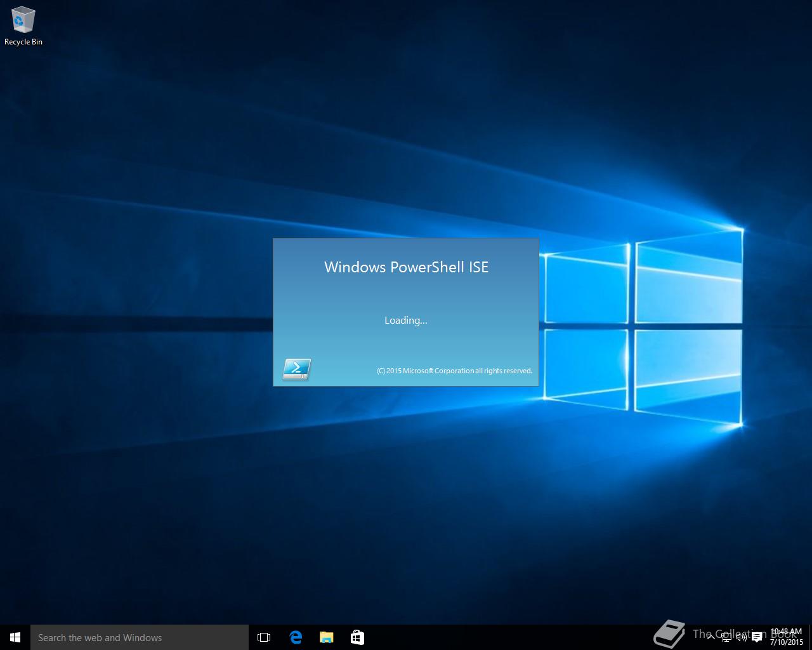The width and height of the screenshot is (812, 650).
Task: Open Task View from the taskbar
Action: click(x=264, y=637)
